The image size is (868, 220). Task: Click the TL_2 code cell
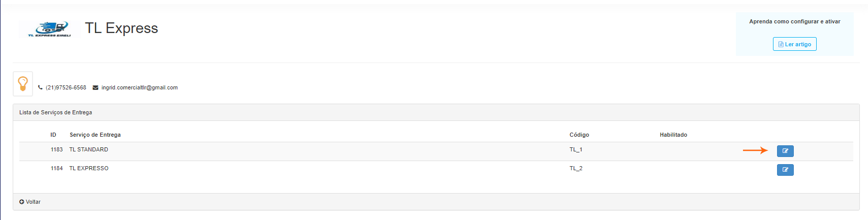click(576, 168)
